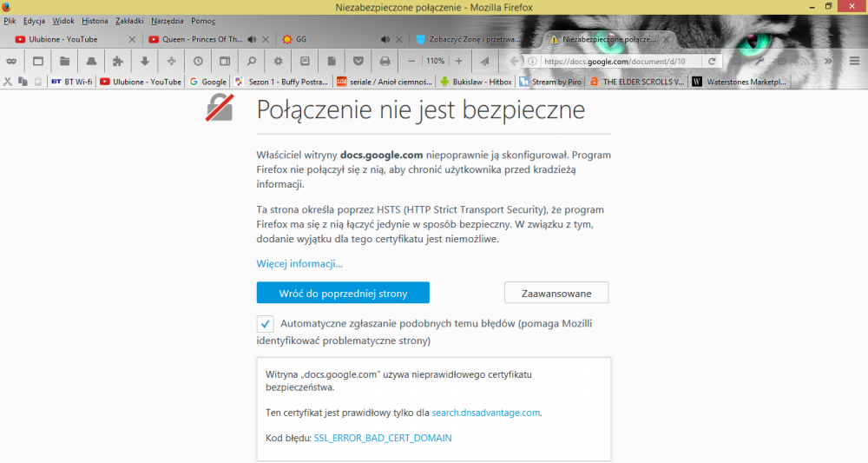The width and height of the screenshot is (868, 463).
Task: Click the cut scissors icon
Action: click(8, 82)
